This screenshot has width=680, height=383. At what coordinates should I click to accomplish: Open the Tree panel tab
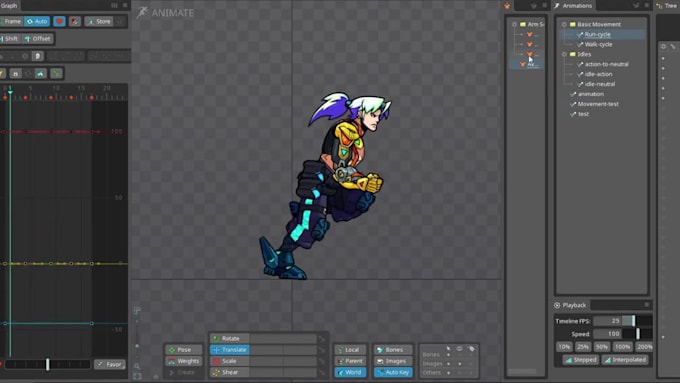coord(667,6)
